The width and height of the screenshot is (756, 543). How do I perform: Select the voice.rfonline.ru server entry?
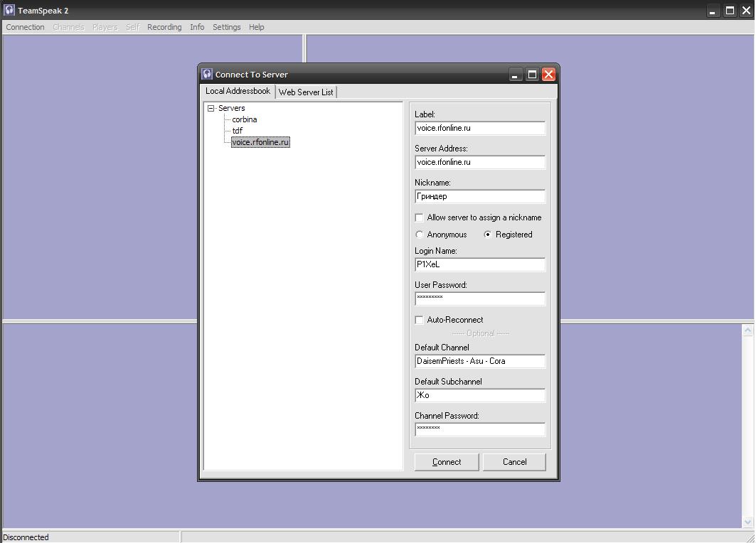coord(260,142)
